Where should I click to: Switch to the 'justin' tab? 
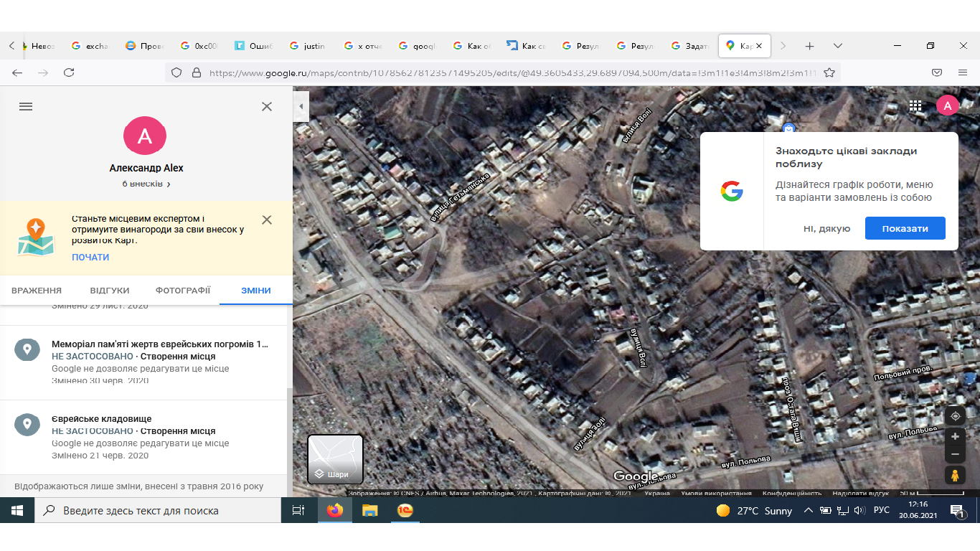308,46
